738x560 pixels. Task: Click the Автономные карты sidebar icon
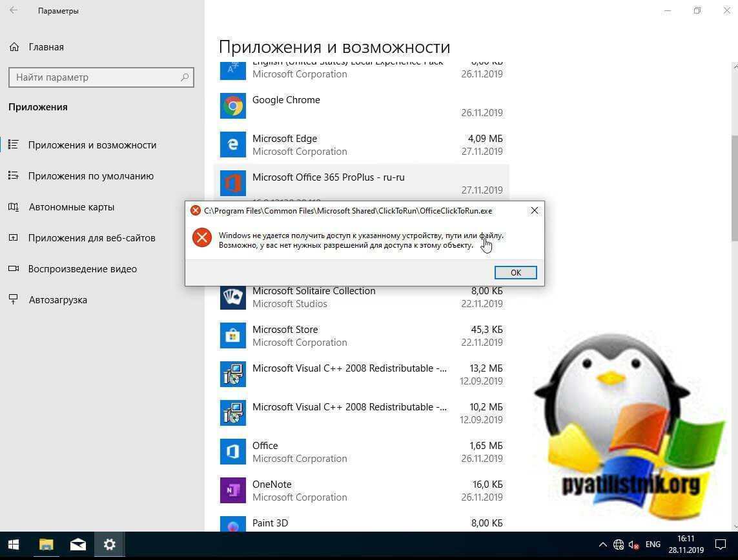click(13, 206)
